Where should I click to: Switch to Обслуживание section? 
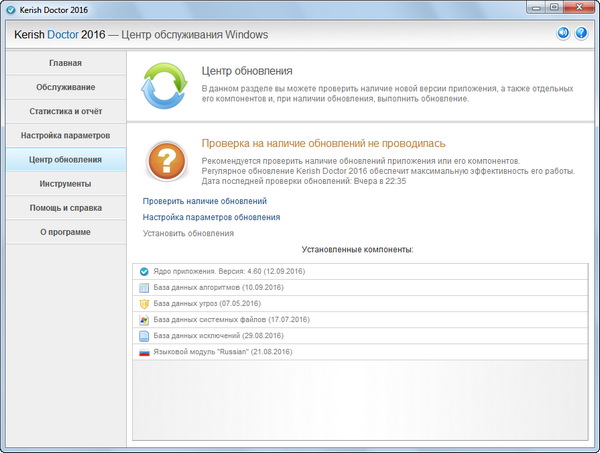click(66, 87)
